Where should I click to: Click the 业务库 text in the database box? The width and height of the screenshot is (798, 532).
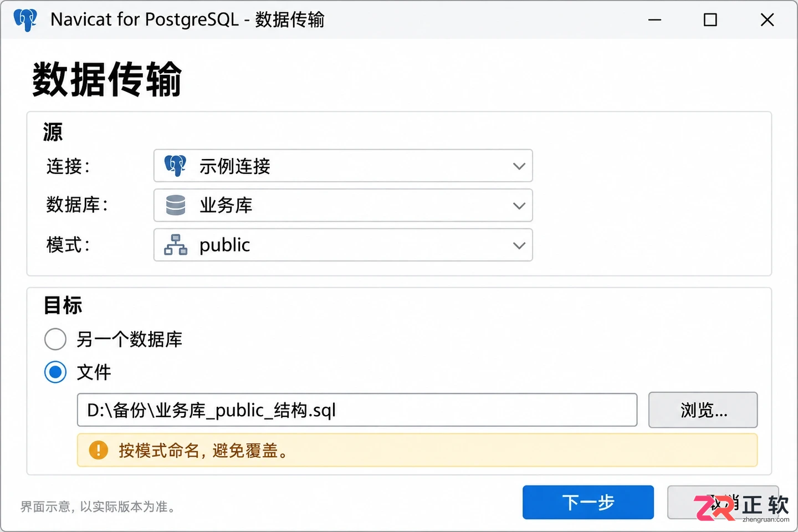226,206
